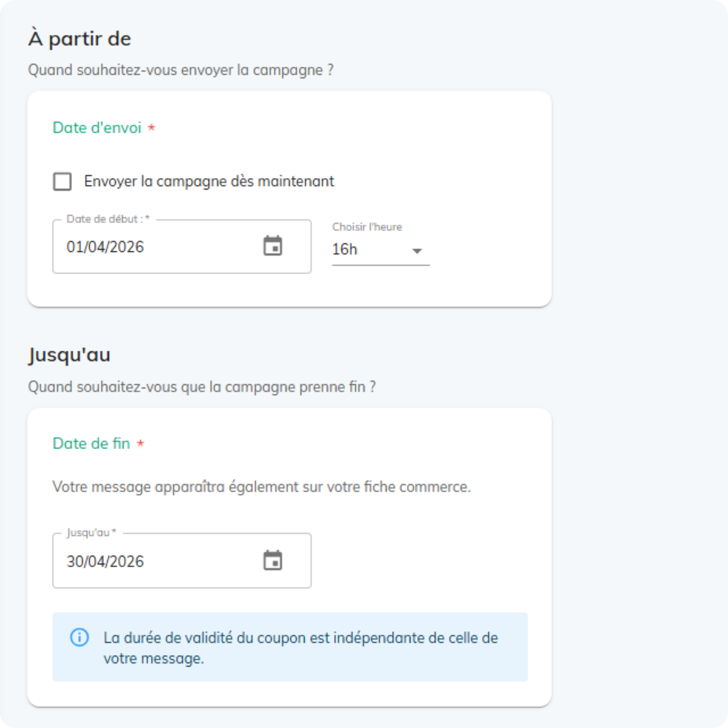Open the end date calendar picker
Viewport: 728px width, 728px height.
tap(272, 560)
